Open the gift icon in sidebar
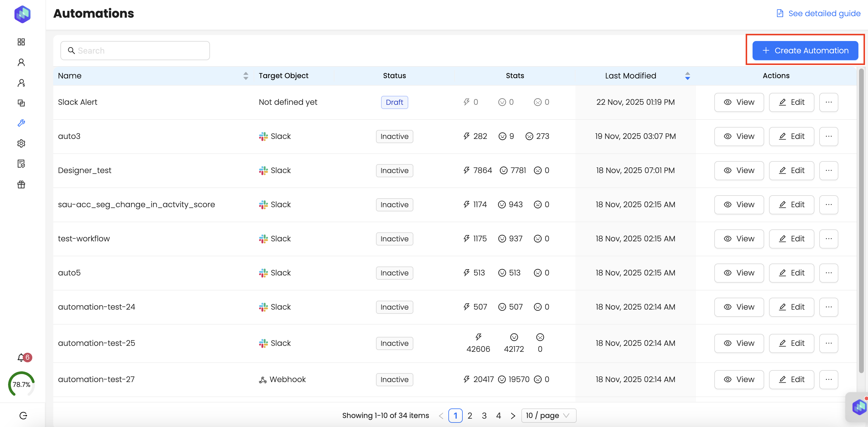Viewport: 868px width, 427px height. point(21,184)
